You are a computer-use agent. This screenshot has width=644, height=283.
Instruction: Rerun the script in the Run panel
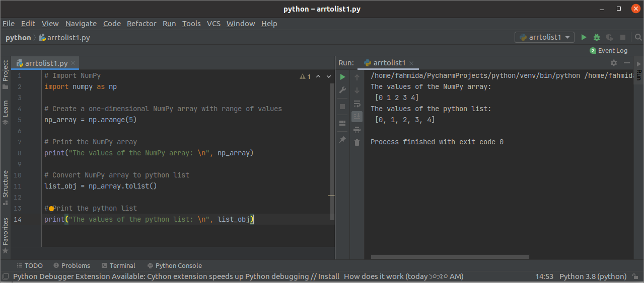[x=342, y=77]
